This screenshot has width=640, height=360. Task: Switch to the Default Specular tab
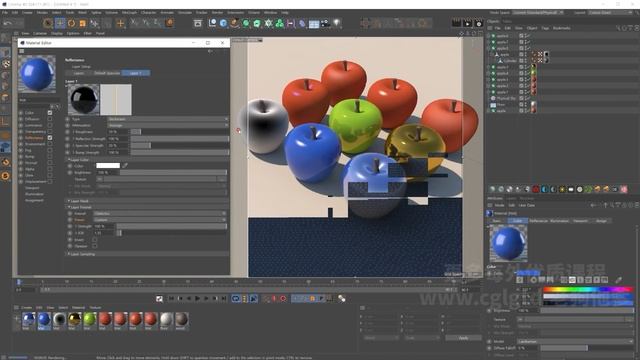[x=107, y=73]
